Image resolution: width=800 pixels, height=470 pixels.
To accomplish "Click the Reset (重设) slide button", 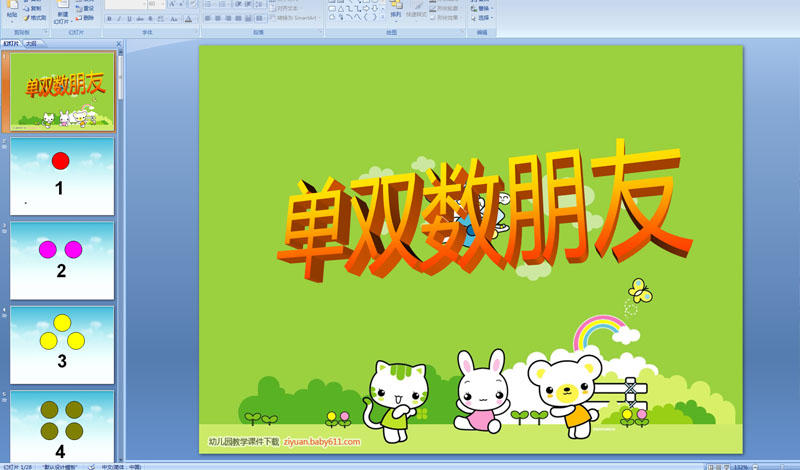I will tap(86, 8).
